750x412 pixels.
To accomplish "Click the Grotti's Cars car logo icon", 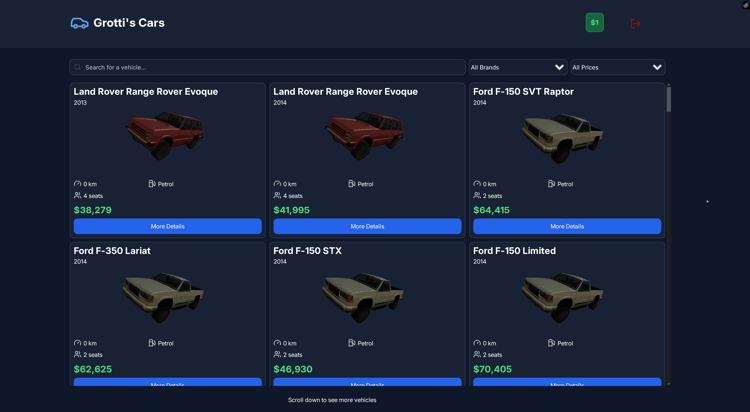I will (x=79, y=23).
